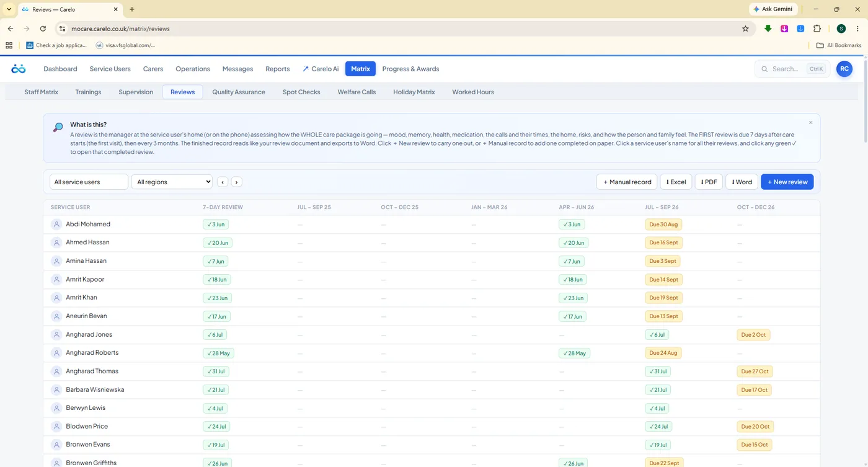View site information icon in address bar
The height and width of the screenshot is (467, 868).
61,29
